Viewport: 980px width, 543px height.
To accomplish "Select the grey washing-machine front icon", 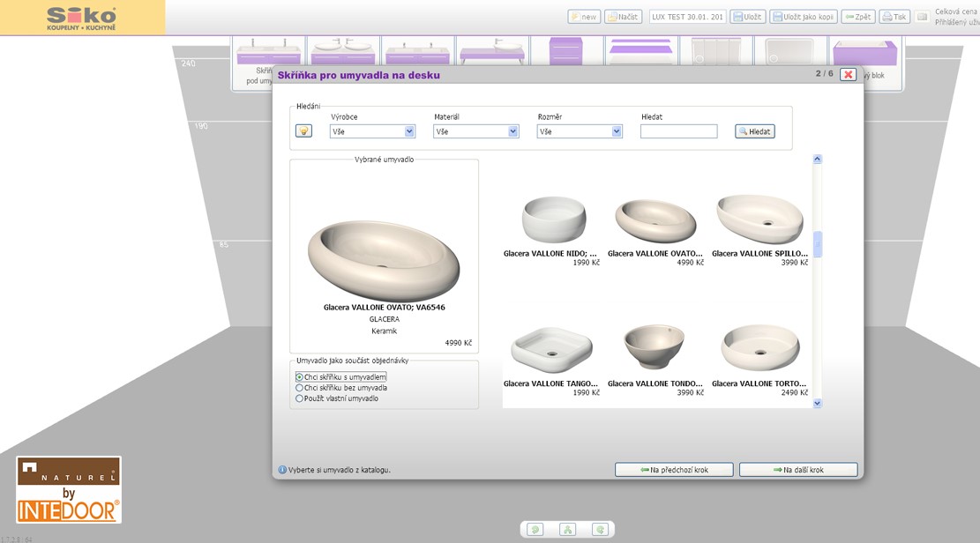I will tap(790, 51).
